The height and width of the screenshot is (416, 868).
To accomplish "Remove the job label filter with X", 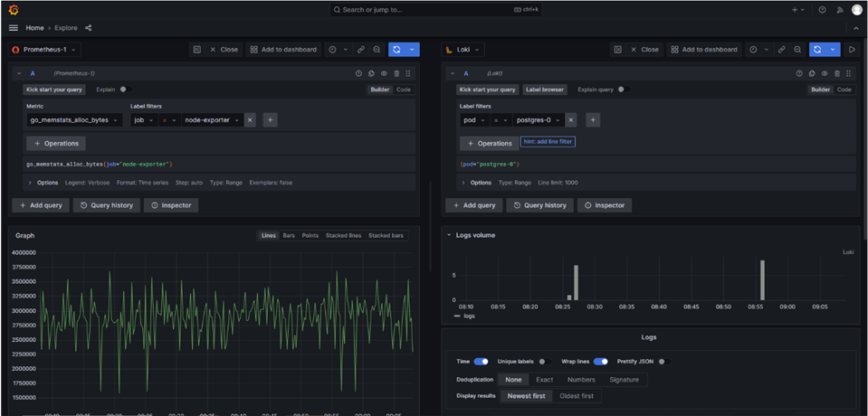I will coord(250,119).
